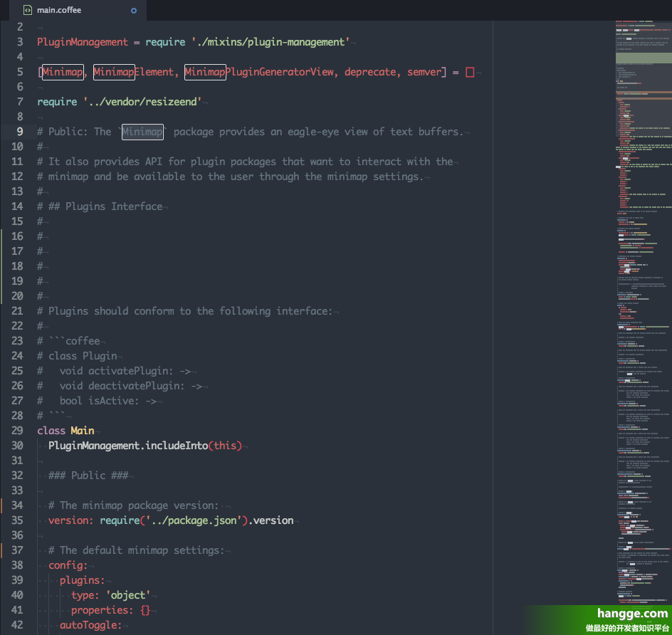The image size is (672, 635).
Task: Click the '../vendor/resizeend' string
Action: coord(142,102)
